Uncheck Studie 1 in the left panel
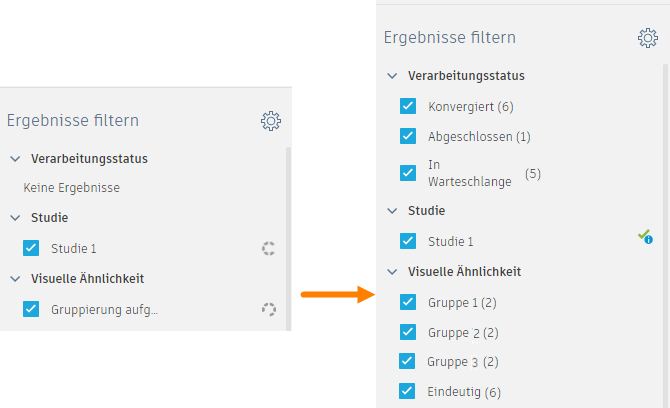 [31, 248]
